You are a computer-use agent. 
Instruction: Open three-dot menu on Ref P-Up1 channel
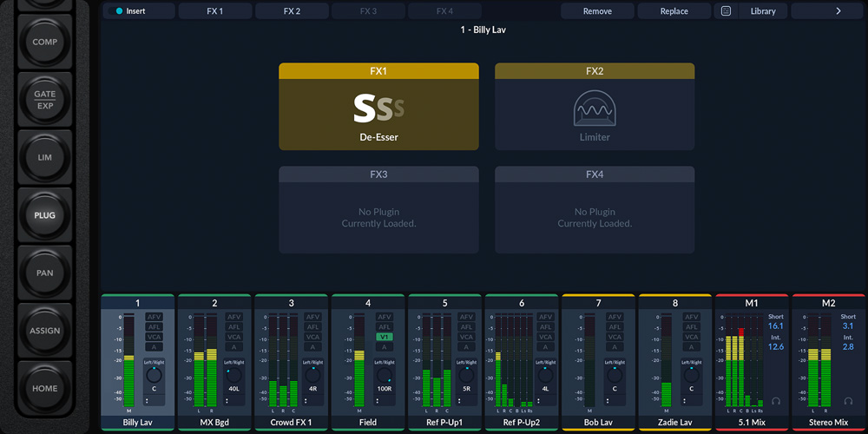pyautogui.click(x=459, y=400)
